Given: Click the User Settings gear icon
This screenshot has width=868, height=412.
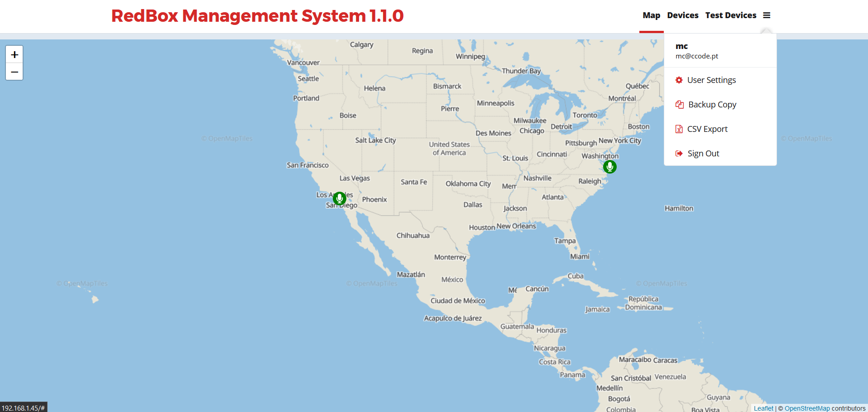Looking at the screenshot, I should click(x=679, y=80).
